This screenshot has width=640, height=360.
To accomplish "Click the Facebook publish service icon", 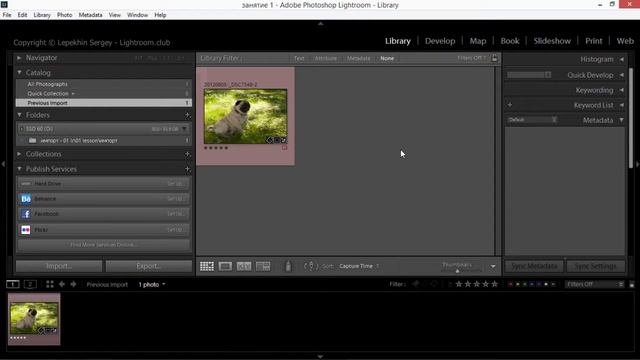I will point(26,214).
